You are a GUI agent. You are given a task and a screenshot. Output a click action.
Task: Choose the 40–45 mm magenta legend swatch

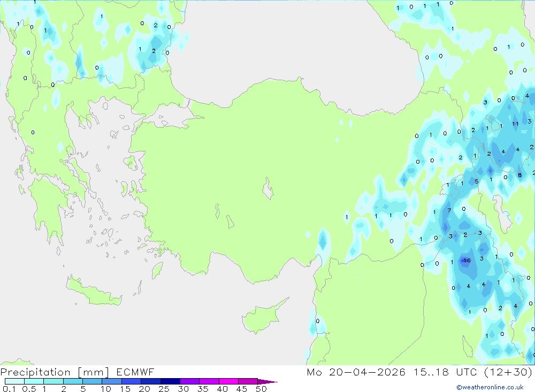pos(228,381)
